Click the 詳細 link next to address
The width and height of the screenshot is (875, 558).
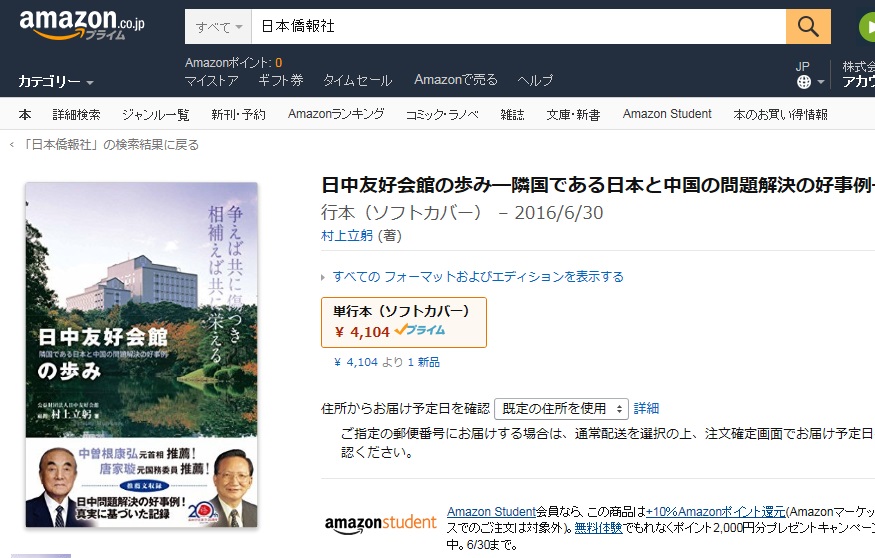tap(646, 408)
